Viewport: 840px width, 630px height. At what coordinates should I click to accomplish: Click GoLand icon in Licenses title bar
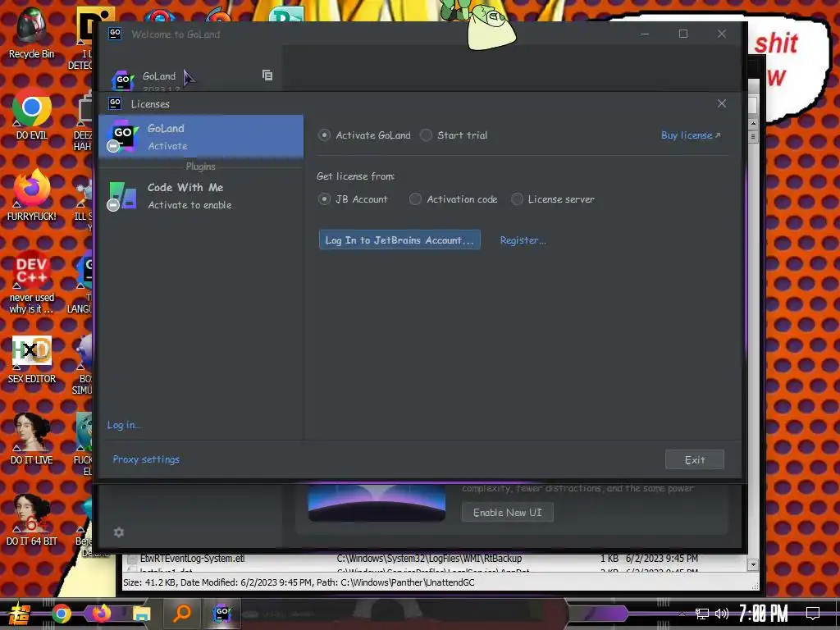point(115,103)
